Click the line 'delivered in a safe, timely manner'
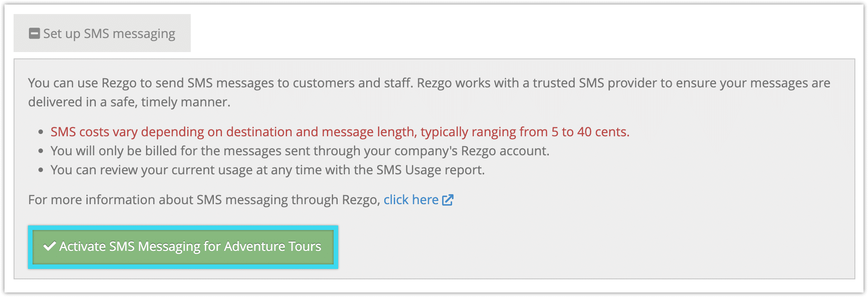The height and width of the screenshot is (297, 868). (129, 102)
